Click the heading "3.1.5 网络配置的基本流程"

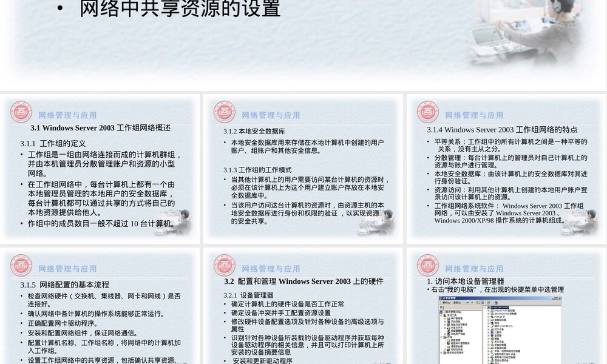65,285
